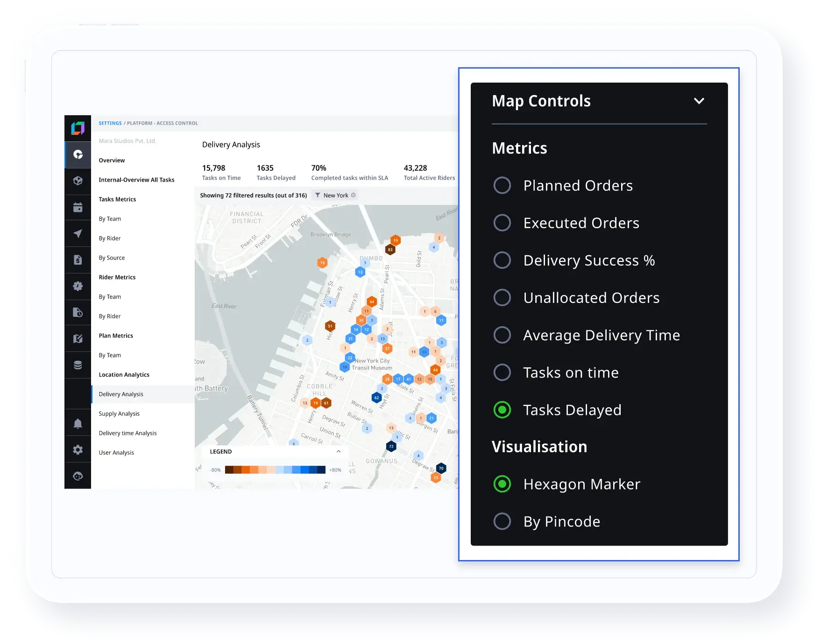Open notifications via the bell icon
The image size is (821, 644).
point(78,422)
